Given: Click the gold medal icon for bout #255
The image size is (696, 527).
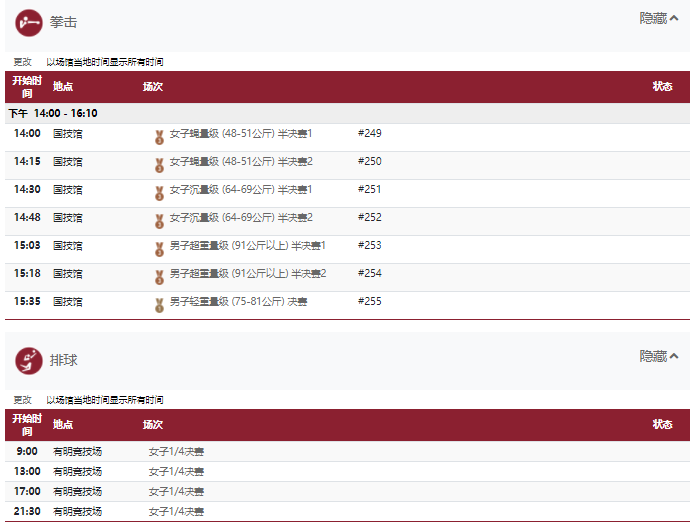Looking at the screenshot, I should point(159,305).
